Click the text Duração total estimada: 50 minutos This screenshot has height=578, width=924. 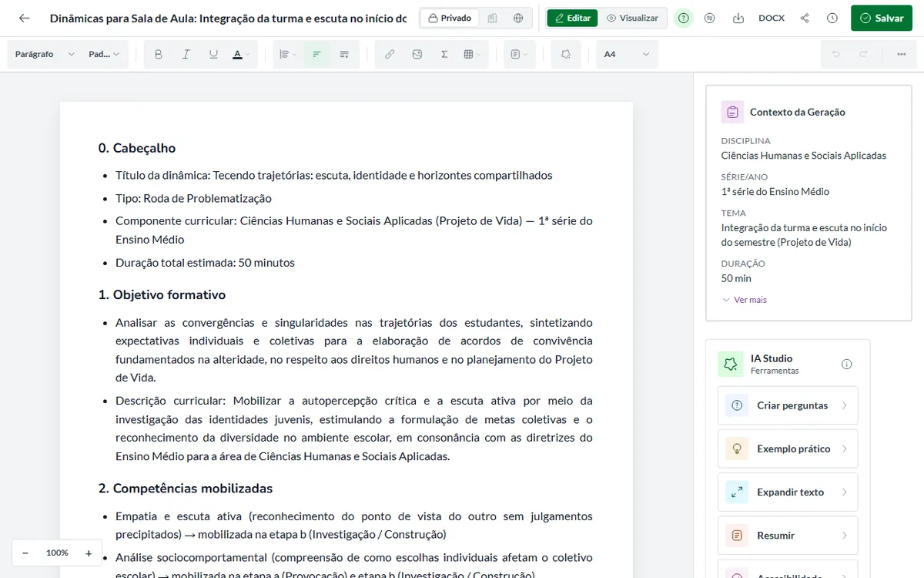point(205,263)
